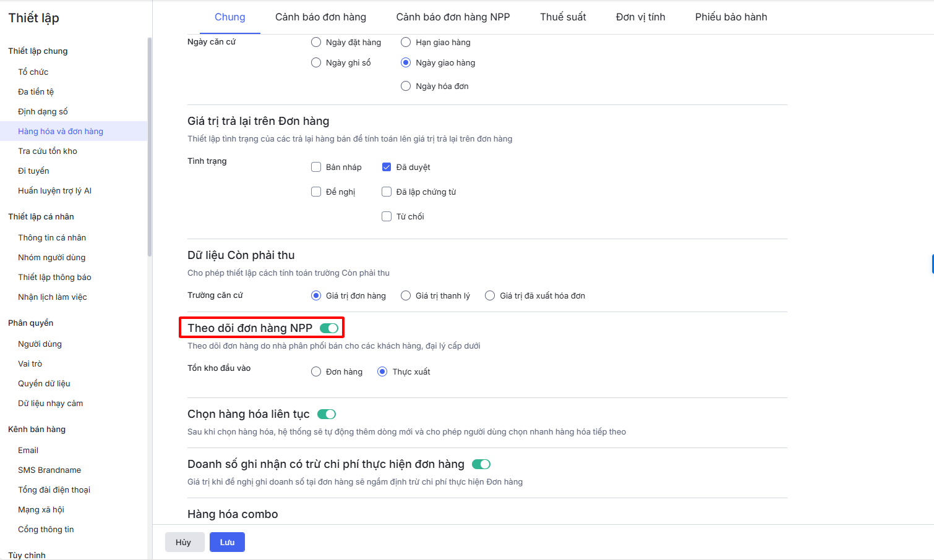934x560 pixels.
Task: Uncheck the Đã duyệt checkbox
Action: [387, 167]
